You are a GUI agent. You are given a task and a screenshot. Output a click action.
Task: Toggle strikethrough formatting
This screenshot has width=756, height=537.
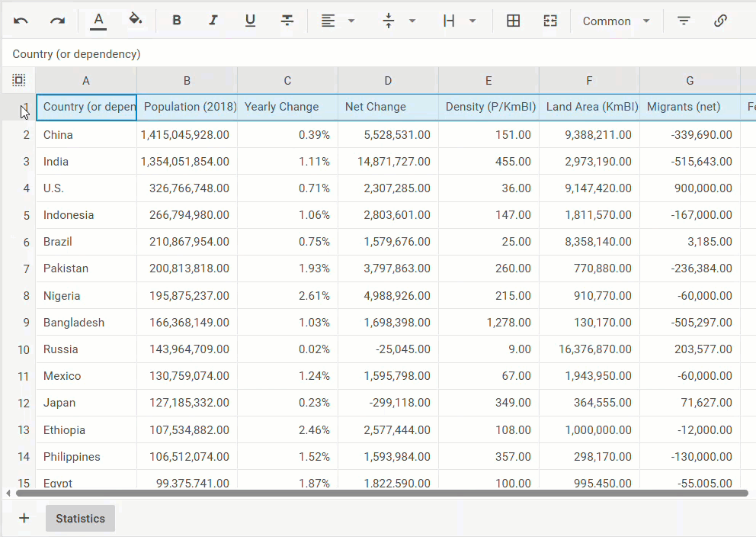(287, 21)
